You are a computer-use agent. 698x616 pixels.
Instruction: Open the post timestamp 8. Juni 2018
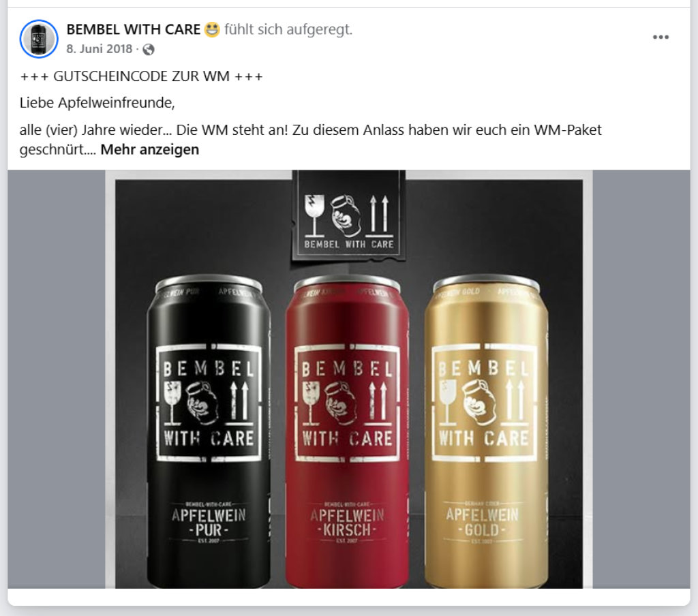coord(100,48)
